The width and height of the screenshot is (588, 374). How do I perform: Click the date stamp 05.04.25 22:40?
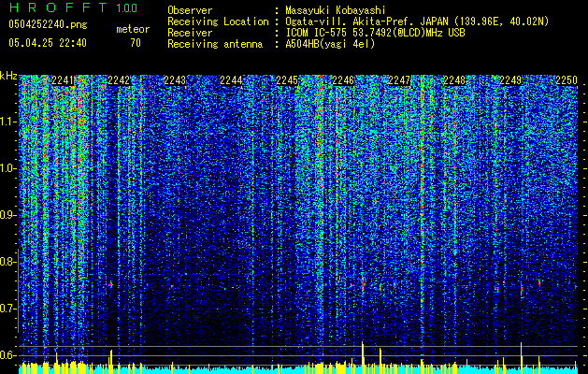click(x=48, y=43)
